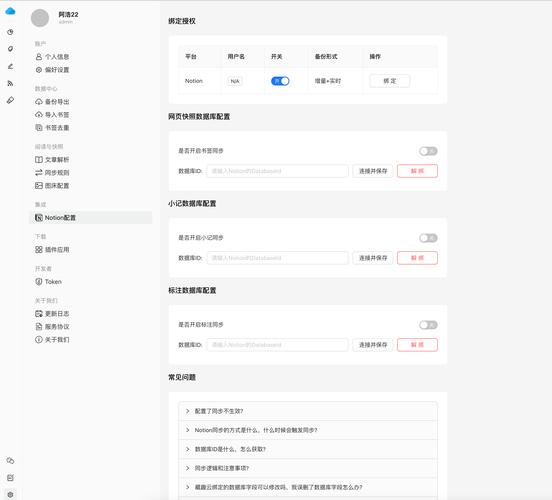The height and width of the screenshot is (500, 552).
Task: Click the pie chart dashboard icon
Action: pyautogui.click(x=10, y=32)
